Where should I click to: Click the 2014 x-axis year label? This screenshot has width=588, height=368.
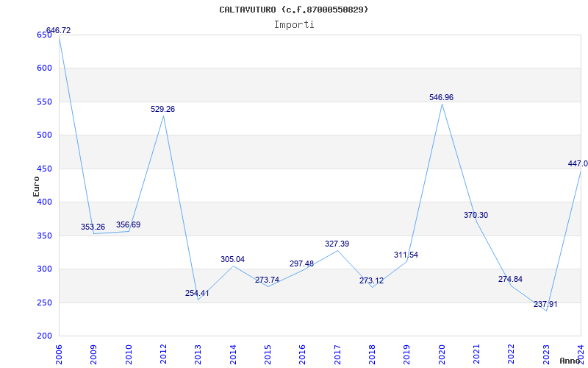click(x=233, y=355)
